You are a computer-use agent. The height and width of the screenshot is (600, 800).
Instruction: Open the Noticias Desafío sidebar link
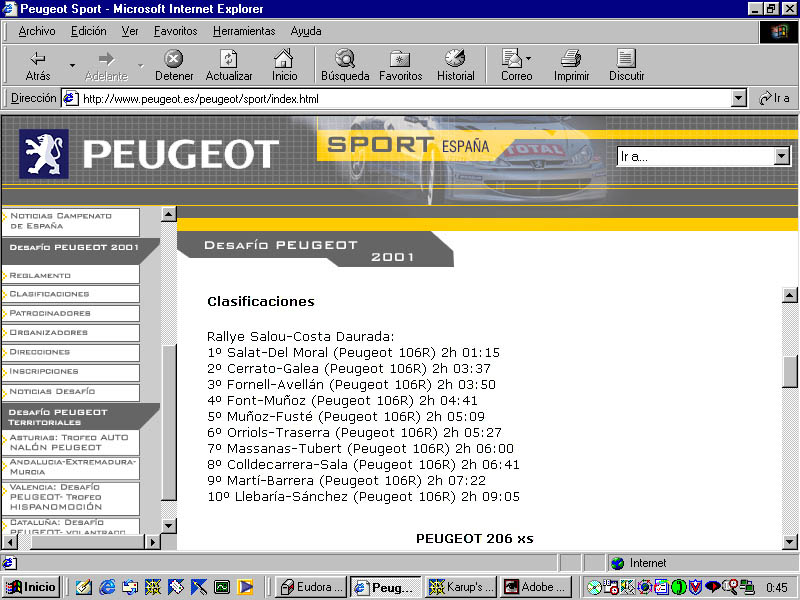[x=70, y=391]
